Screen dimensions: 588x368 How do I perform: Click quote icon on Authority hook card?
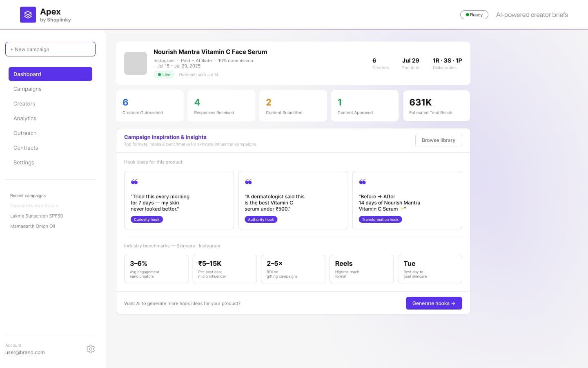(248, 182)
